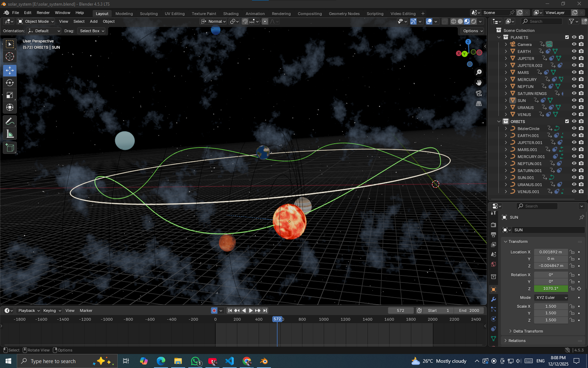Expand the EARTH item in the outliner

[506, 51]
